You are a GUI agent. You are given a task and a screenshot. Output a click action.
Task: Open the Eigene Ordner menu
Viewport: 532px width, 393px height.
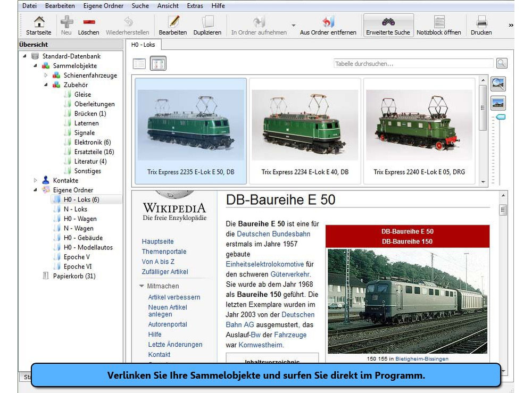coord(103,6)
